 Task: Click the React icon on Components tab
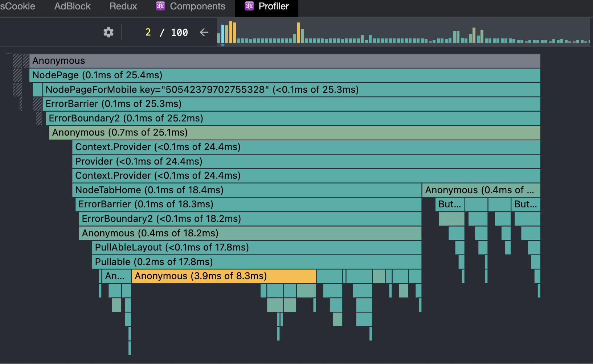pos(160,6)
